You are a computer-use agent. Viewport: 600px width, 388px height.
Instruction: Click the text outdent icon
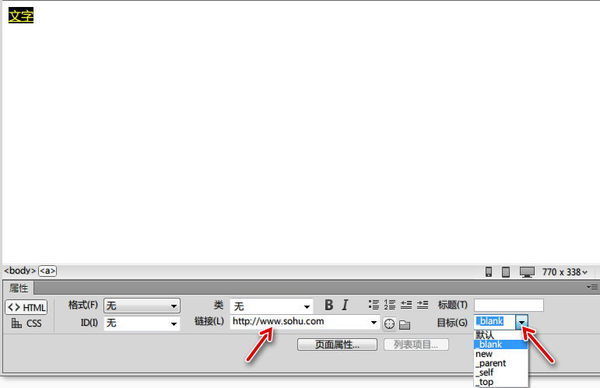tap(406, 305)
